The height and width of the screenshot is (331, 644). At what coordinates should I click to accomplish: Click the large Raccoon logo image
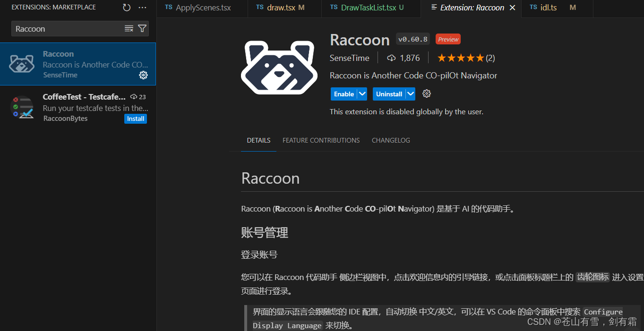[x=279, y=68]
